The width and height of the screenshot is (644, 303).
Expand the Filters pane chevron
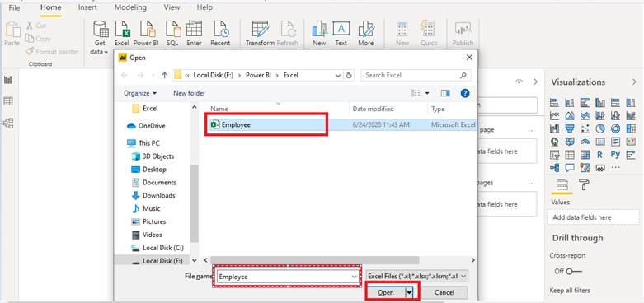coord(536,82)
